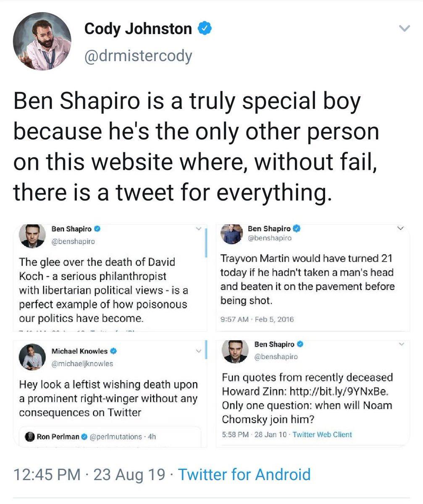Open Cody Johnston's profile picture
The width and height of the screenshot is (423, 504).
click(42, 40)
